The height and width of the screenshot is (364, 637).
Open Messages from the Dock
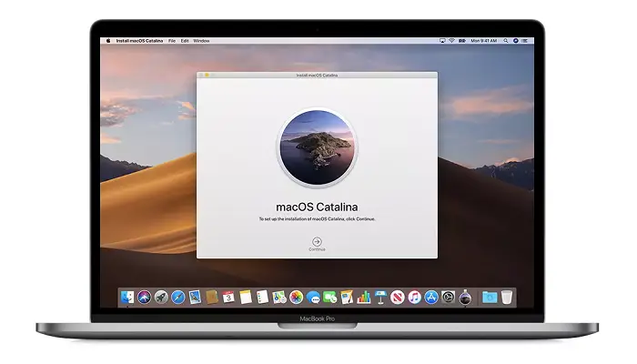click(313, 297)
